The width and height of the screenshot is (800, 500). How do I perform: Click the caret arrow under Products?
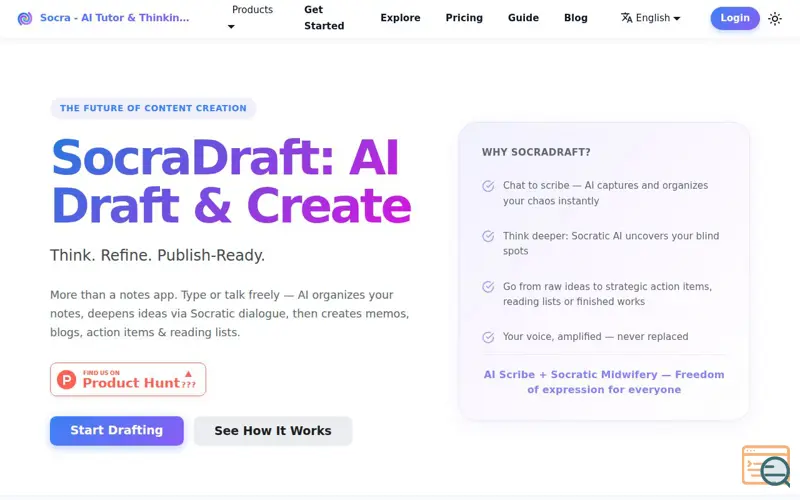(x=231, y=27)
